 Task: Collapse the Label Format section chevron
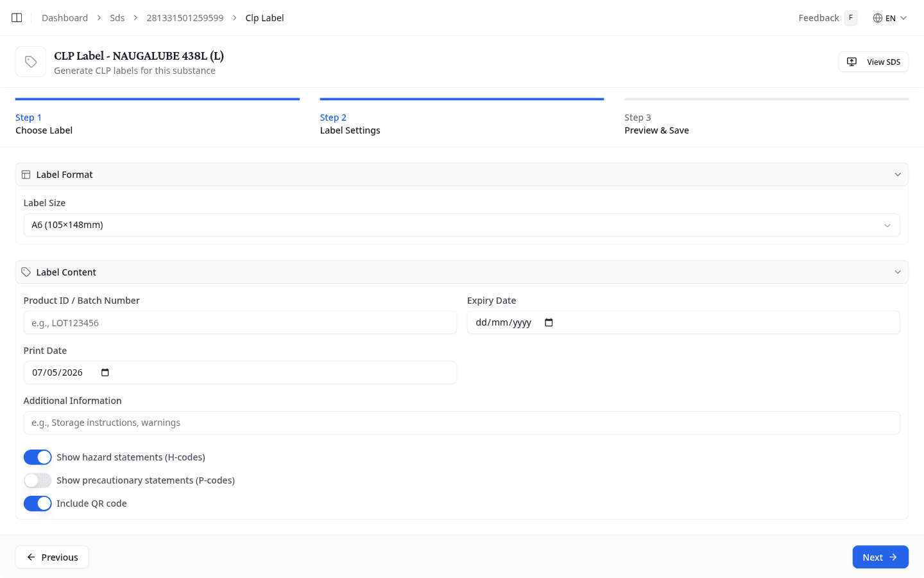[898, 175]
